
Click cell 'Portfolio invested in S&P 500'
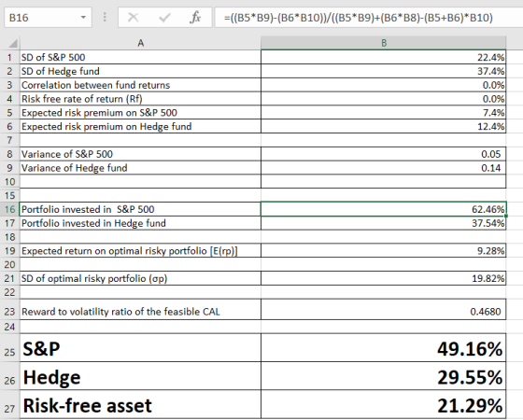[140, 209]
